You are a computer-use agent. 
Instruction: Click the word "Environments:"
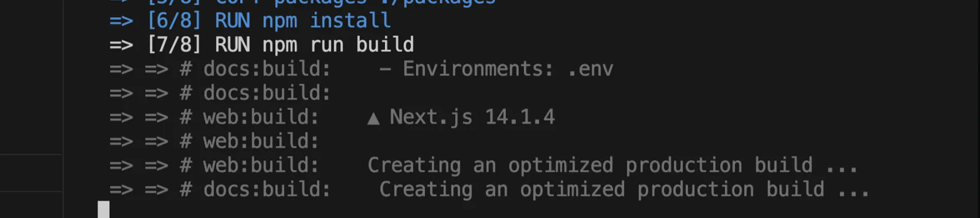tap(478, 69)
